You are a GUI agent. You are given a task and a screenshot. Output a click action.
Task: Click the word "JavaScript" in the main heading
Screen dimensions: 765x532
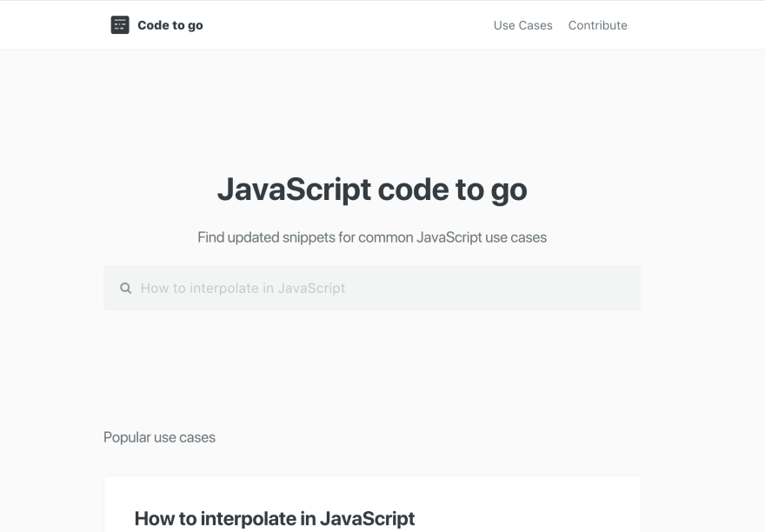pos(294,190)
